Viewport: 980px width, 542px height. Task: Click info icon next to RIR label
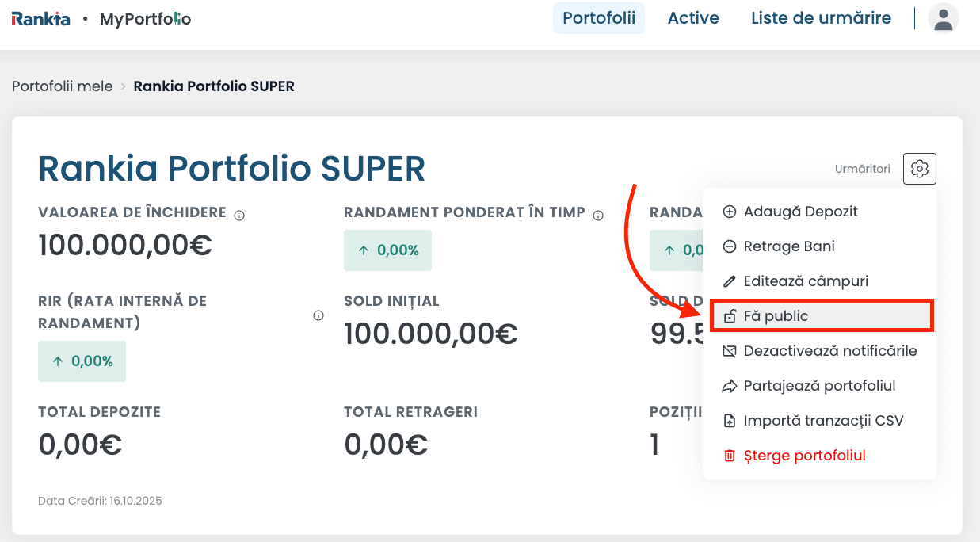point(318,315)
